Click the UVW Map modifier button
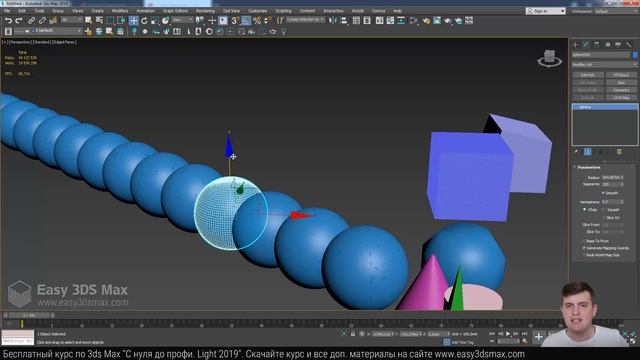This screenshot has height=360, width=640. [621, 98]
